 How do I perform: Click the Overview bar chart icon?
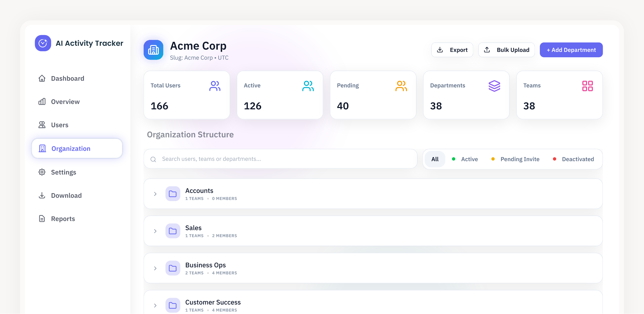click(42, 101)
